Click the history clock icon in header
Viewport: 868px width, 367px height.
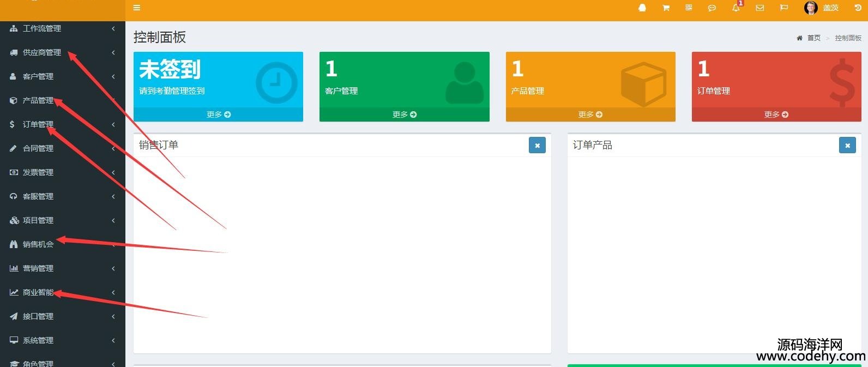tap(858, 8)
